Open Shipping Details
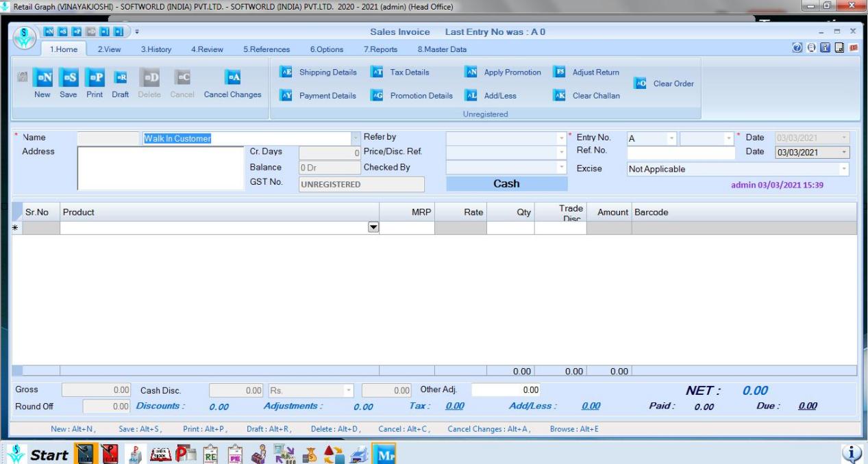 tap(319, 73)
